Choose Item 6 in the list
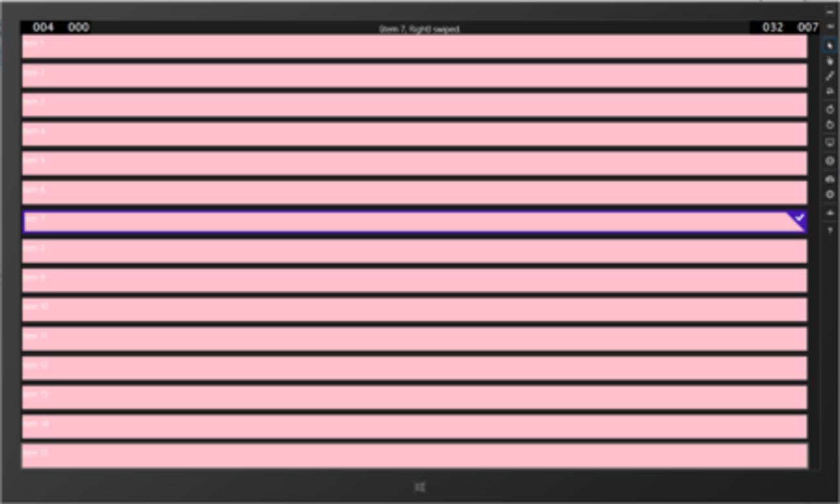Screen dimensions: 840x504 [x=414, y=193]
